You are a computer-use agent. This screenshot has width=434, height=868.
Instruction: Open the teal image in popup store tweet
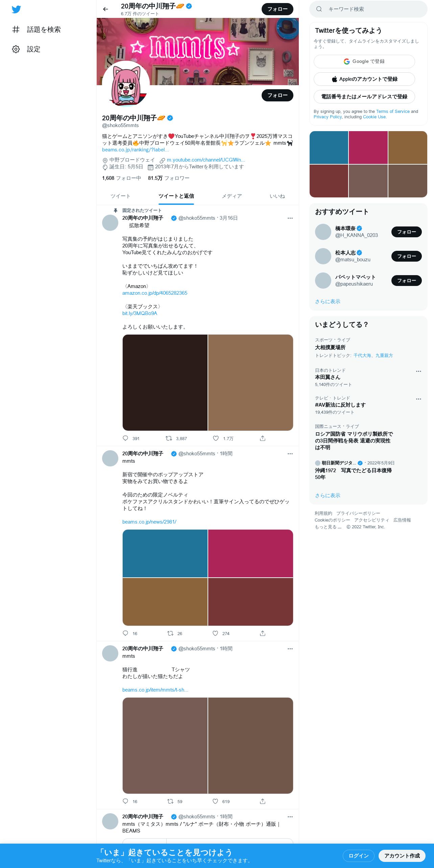pyautogui.click(x=165, y=553)
